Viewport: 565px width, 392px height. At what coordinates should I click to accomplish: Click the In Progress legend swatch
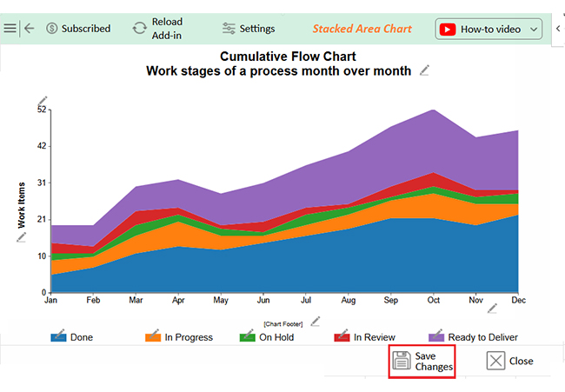(x=152, y=336)
